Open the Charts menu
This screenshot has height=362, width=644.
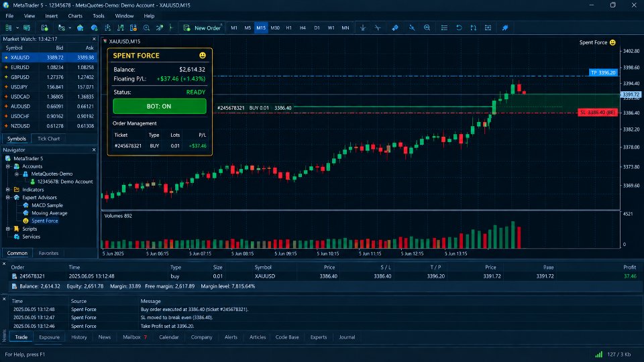pyautogui.click(x=75, y=16)
